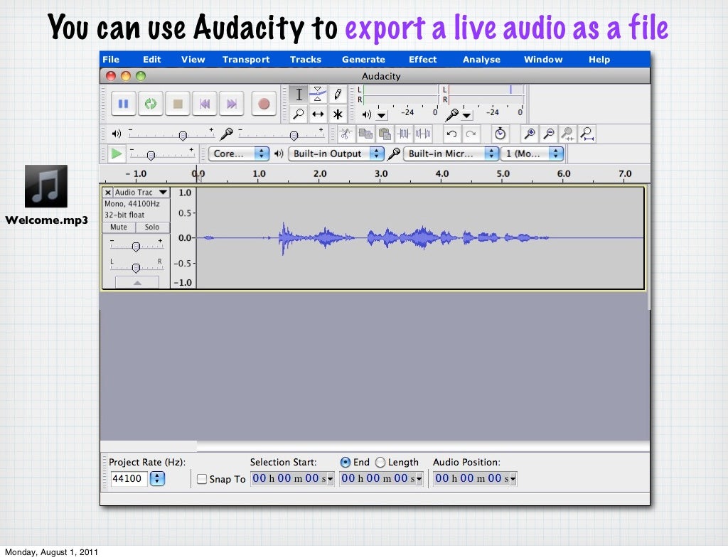
Task: Open the Edit menu
Action: (x=152, y=60)
